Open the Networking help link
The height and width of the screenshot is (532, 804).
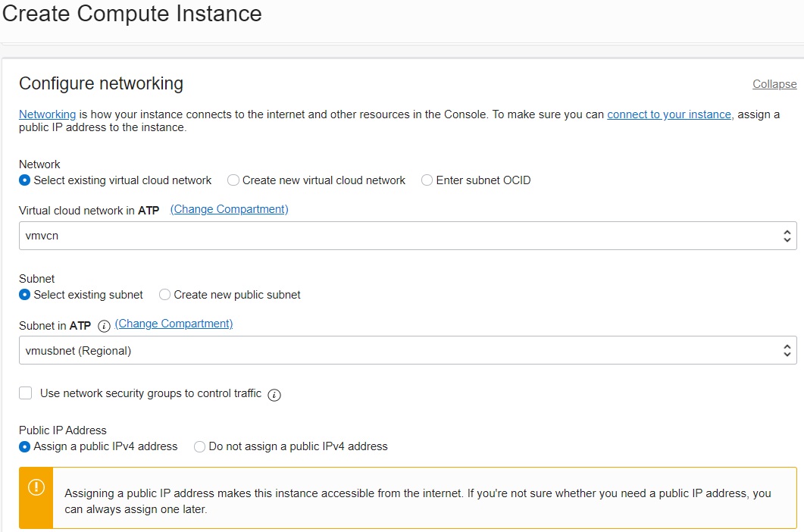[47, 114]
